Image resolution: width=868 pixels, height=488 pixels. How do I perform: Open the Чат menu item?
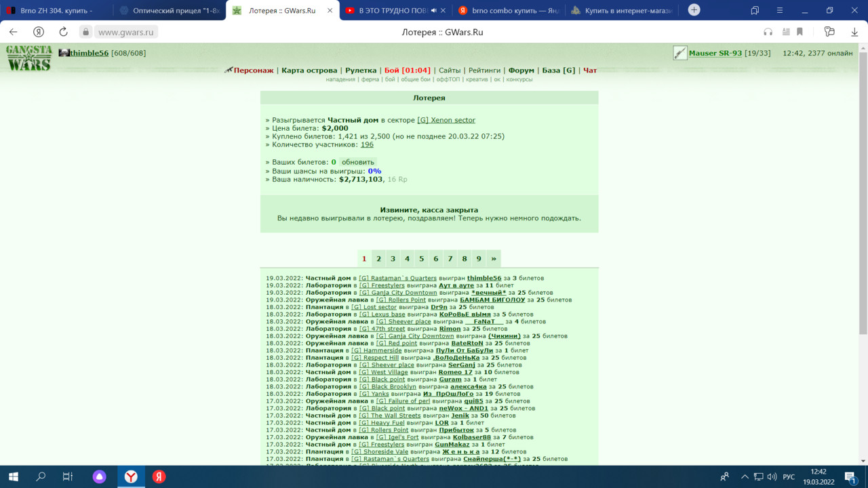point(590,70)
